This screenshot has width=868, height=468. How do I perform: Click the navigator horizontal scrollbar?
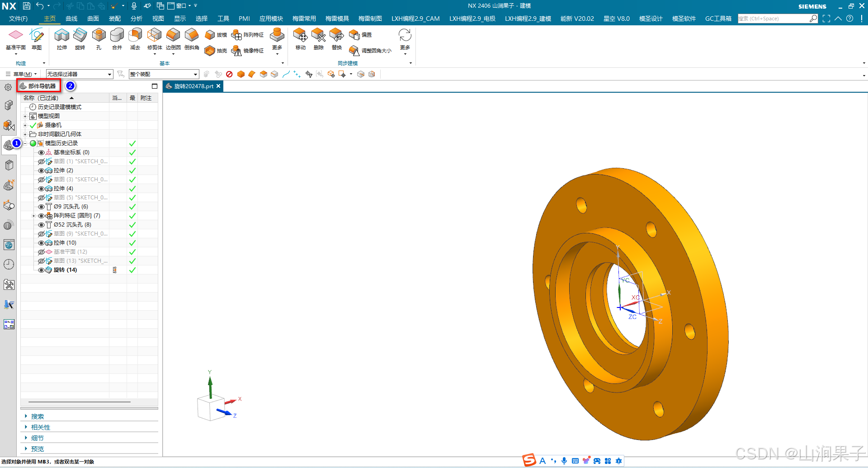tap(80, 402)
